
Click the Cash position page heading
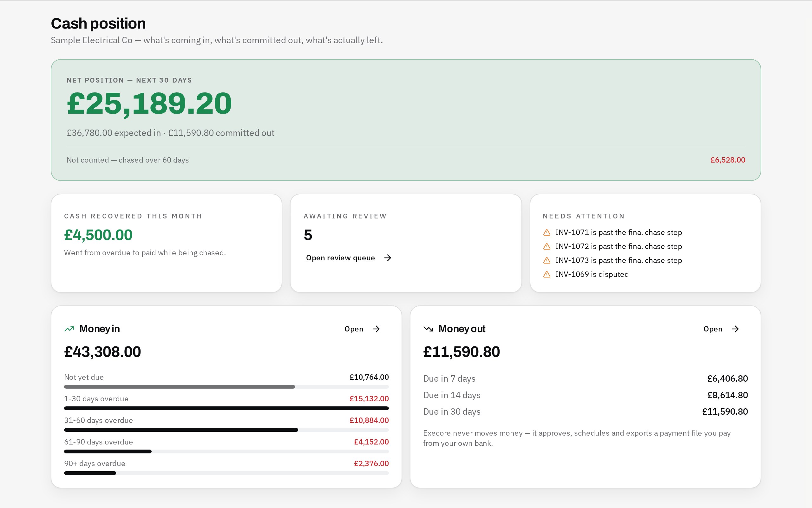98,23
